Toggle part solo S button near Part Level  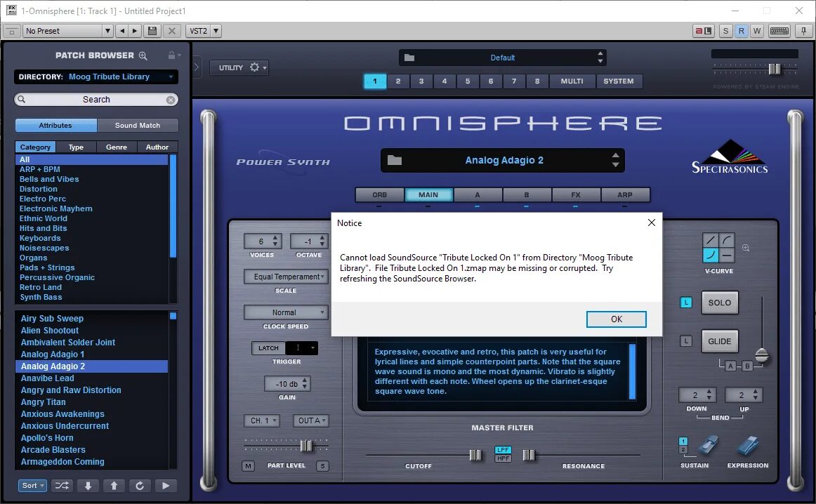click(x=322, y=466)
